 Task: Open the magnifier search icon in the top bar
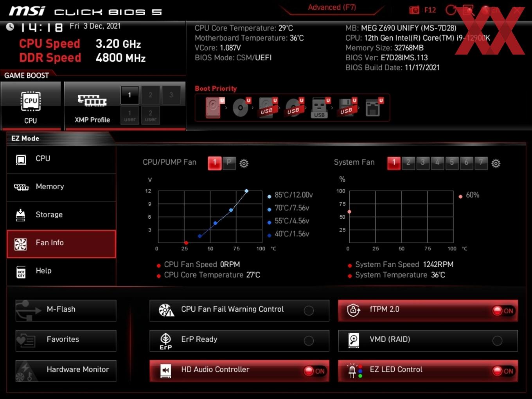468,10
